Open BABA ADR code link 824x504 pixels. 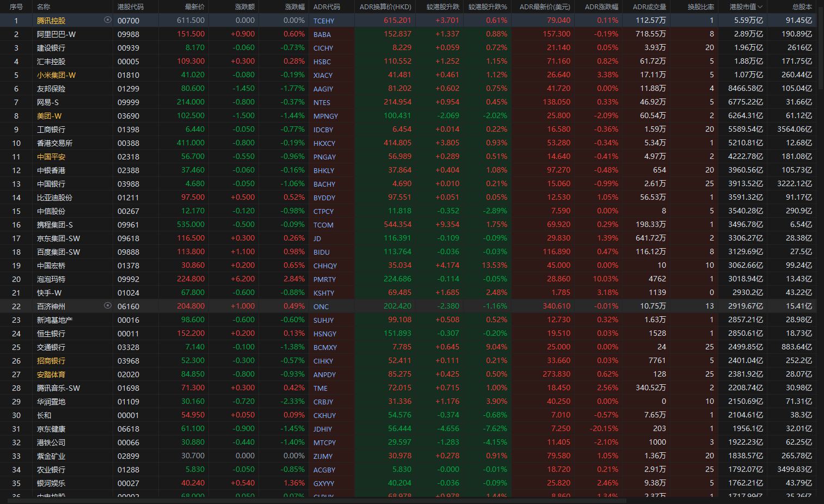pos(322,34)
